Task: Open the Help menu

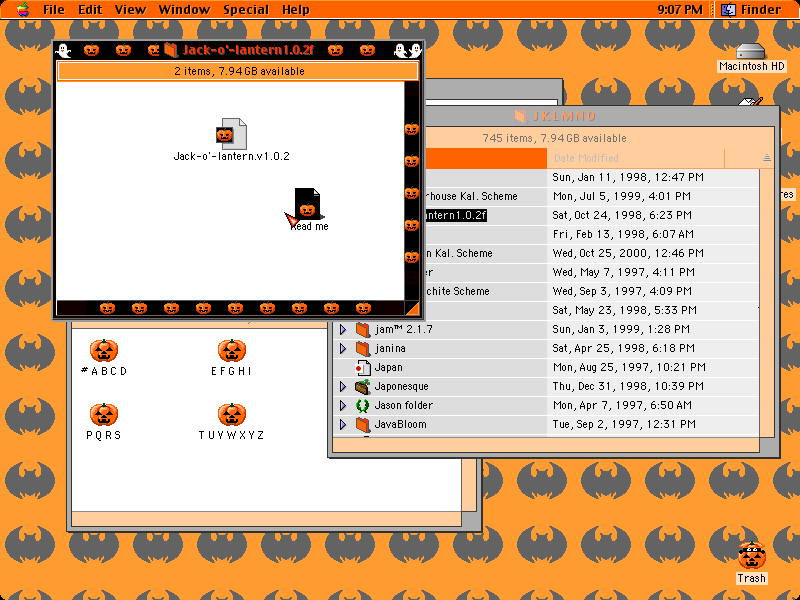Action: point(295,10)
